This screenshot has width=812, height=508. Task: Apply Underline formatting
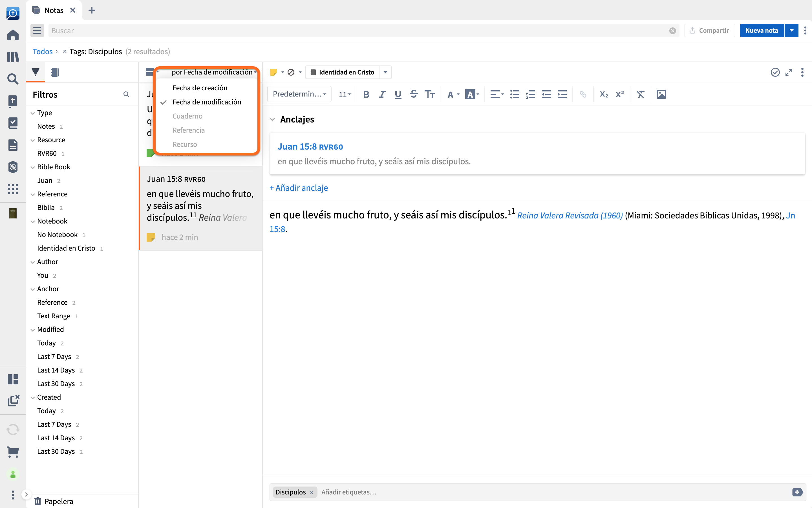pos(398,95)
